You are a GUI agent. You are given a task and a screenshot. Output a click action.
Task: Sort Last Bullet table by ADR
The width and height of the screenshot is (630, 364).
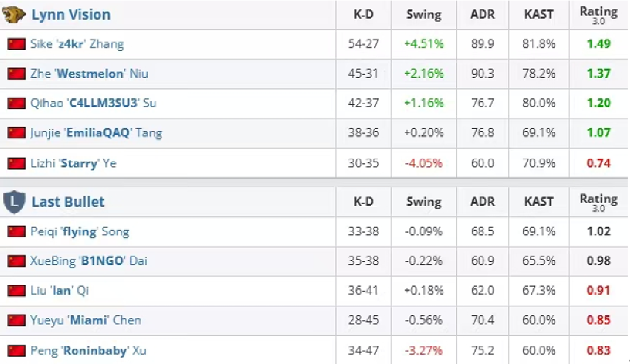tap(483, 201)
